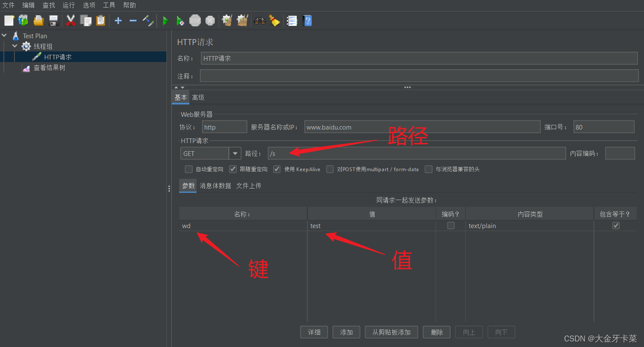Clear results with the single broom icon
Viewport: 644px width, 347px height.
tap(227, 20)
